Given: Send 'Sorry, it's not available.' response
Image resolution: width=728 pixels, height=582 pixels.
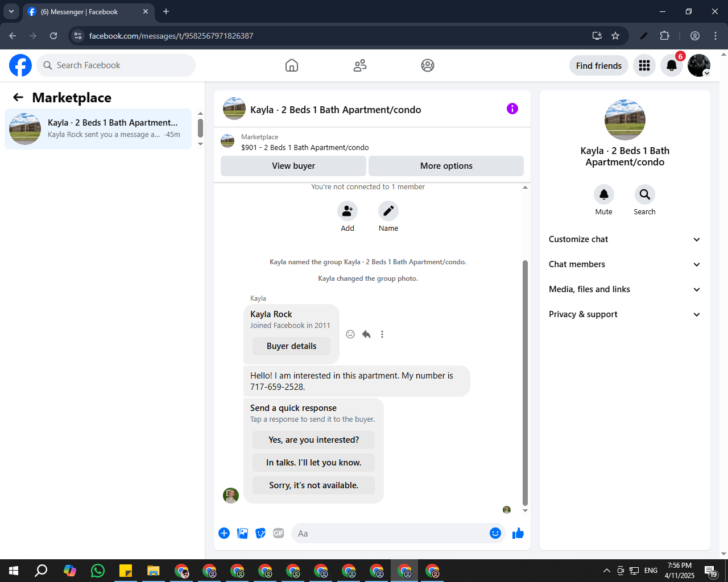Looking at the screenshot, I should coord(313,485).
